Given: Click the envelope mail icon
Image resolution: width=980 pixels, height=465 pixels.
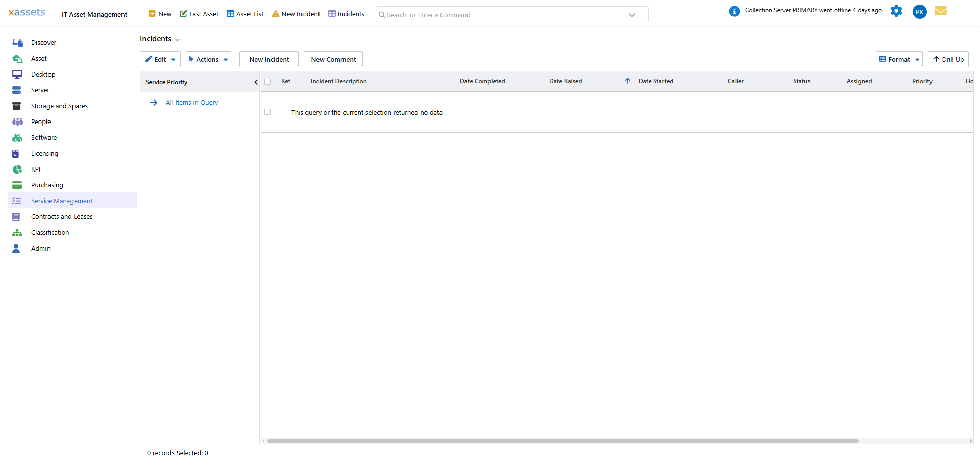Looking at the screenshot, I should [941, 11].
